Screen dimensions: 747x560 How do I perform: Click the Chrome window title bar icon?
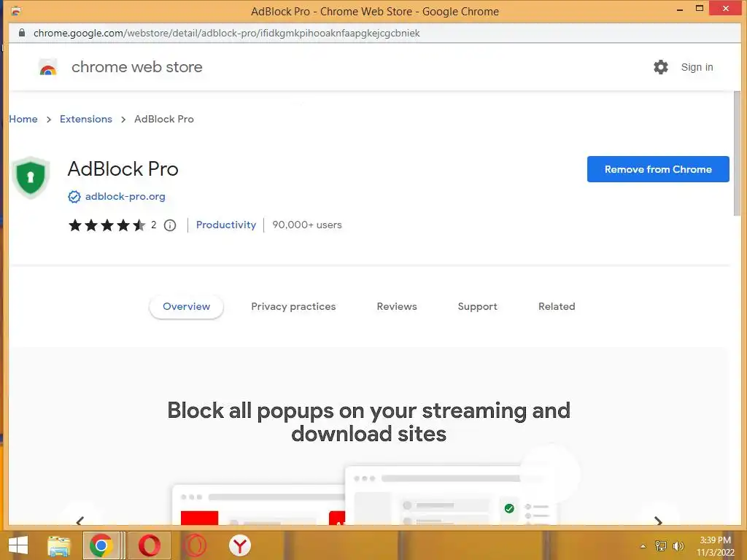(16, 10)
